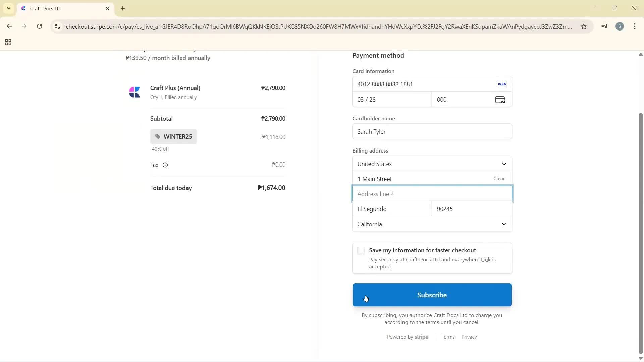This screenshot has height=362, width=644.
Task: Open the media controls icon
Action: [x=604, y=26]
